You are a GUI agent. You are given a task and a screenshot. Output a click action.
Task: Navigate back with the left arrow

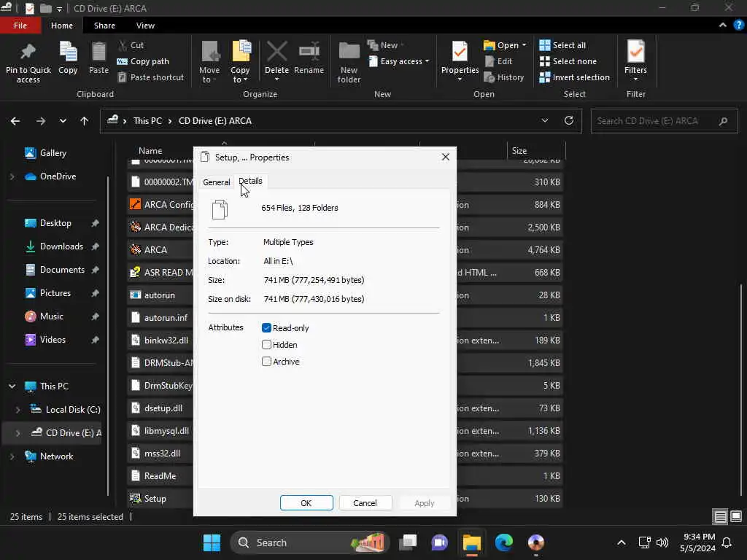pyautogui.click(x=15, y=121)
